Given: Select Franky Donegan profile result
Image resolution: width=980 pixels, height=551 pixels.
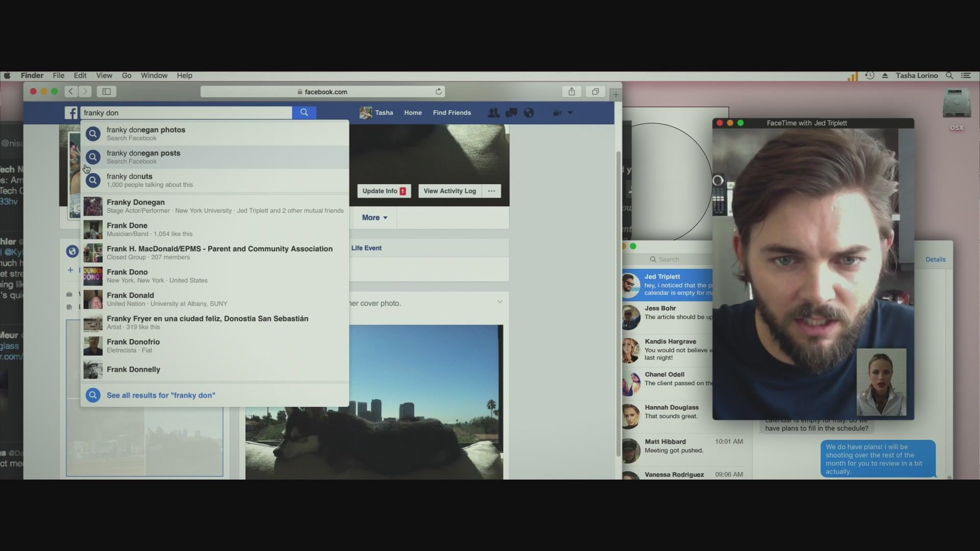Looking at the screenshot, I should (x=215, y=206).
